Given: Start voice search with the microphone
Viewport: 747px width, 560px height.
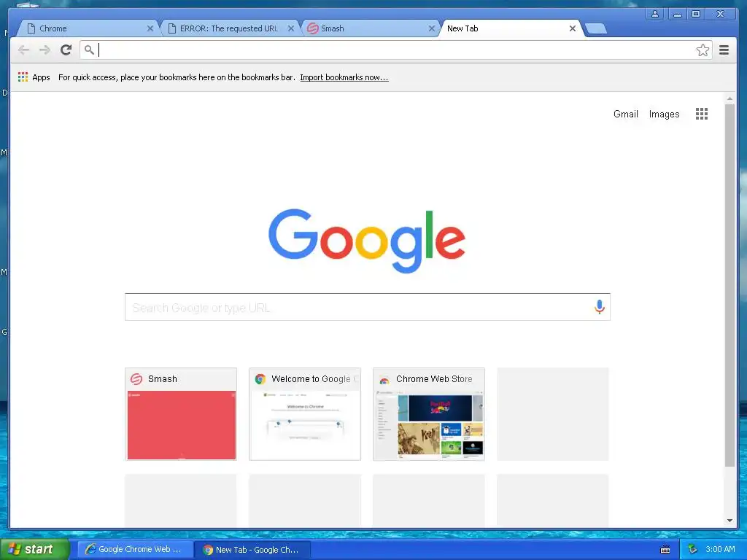Looking at the screenshot, I should 600,307.
